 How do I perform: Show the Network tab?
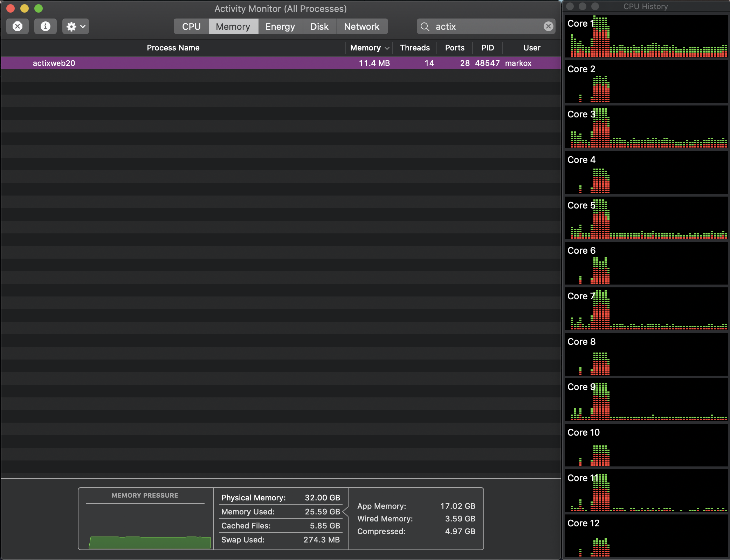click(362, 26)
